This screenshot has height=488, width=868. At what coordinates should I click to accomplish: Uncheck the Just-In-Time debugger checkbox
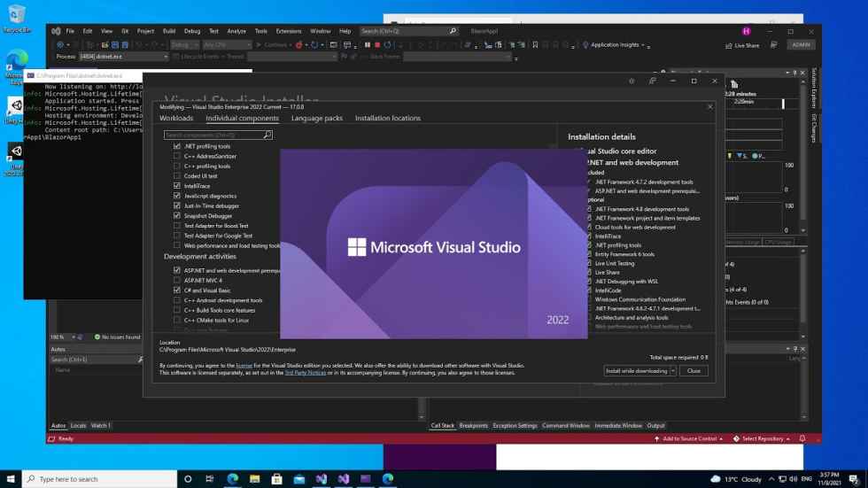pyautogui.click(x=176, y=205)
